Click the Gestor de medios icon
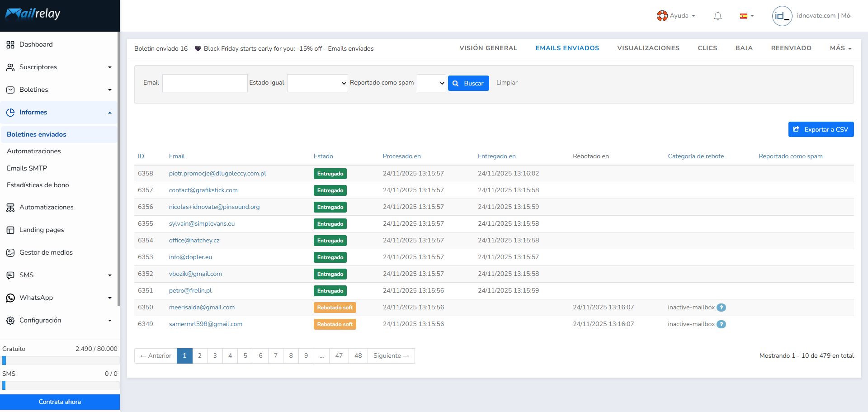Viewport: 868px width, 412px height. [x=10, y=253]
